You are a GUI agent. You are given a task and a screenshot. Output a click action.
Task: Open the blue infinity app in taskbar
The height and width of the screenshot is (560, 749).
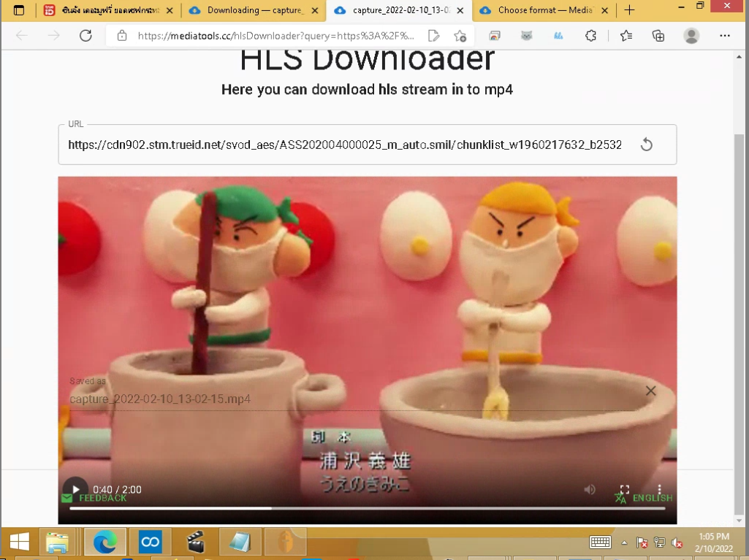pyautogui.click(x=150, y=542)
